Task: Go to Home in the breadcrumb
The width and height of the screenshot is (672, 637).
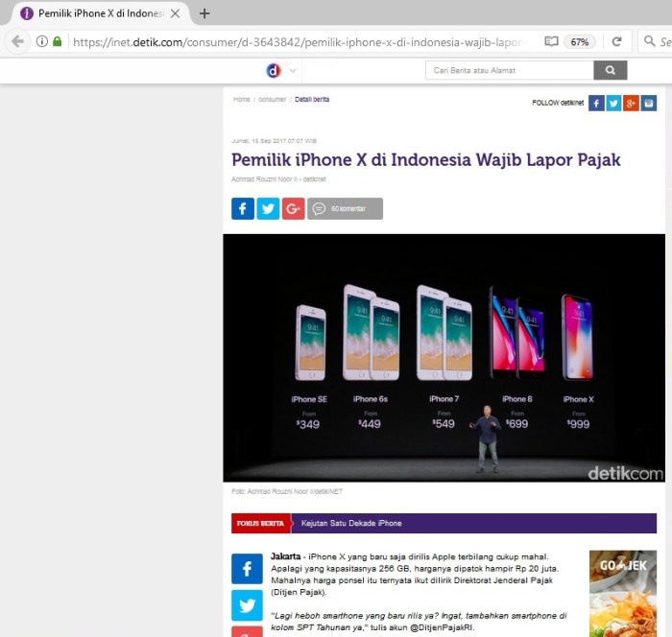Action: tap(241, 99)
